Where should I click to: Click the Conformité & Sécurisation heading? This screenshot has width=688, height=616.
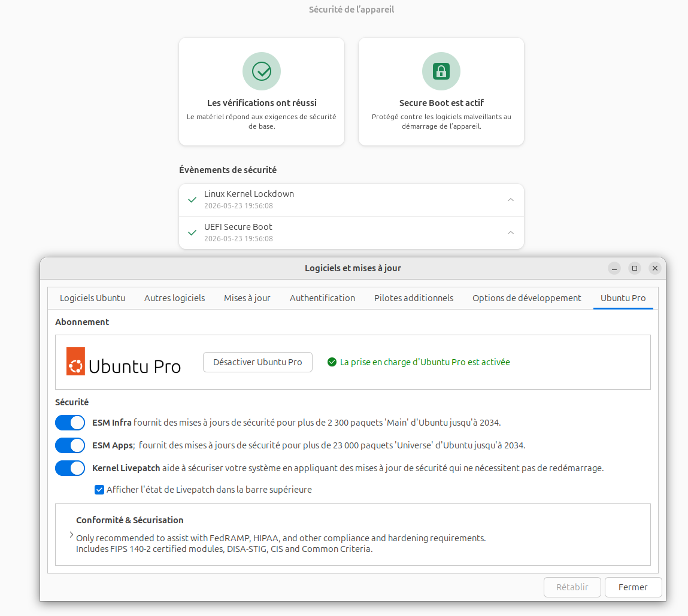130,520
